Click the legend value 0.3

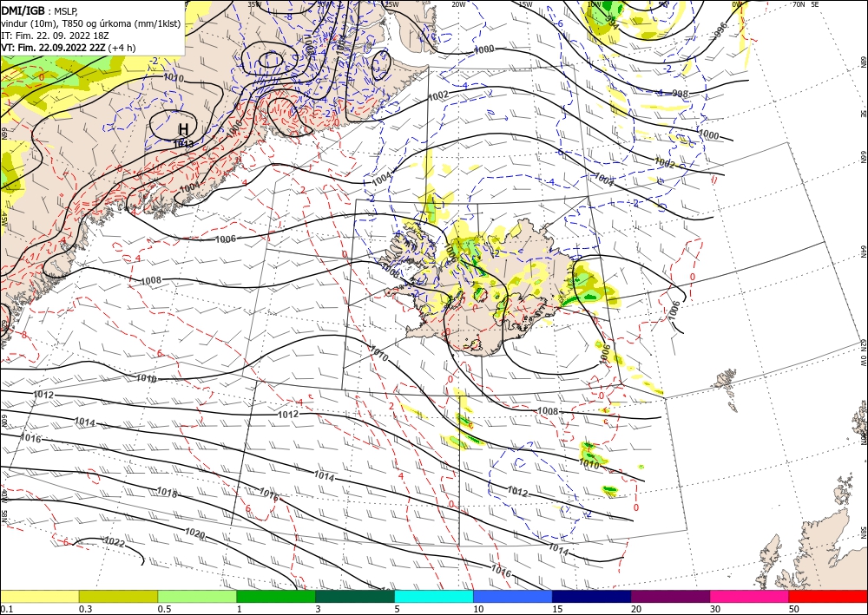85,609
